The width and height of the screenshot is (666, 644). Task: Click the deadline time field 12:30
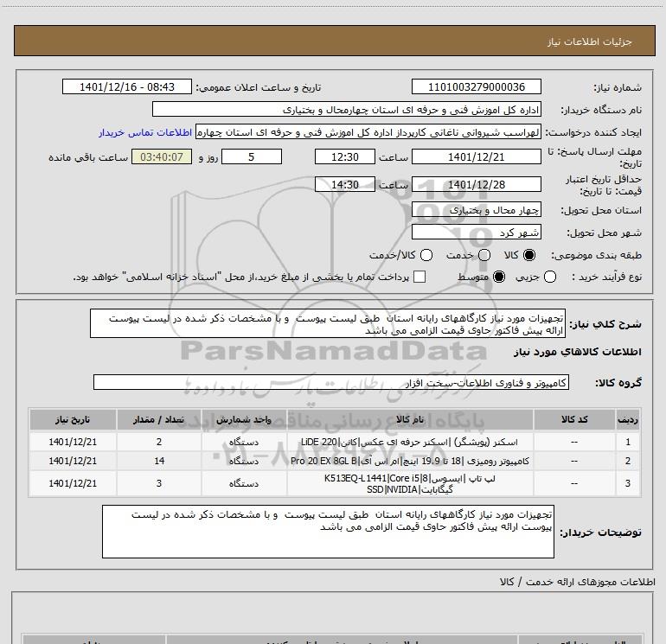tap(345, 156)
